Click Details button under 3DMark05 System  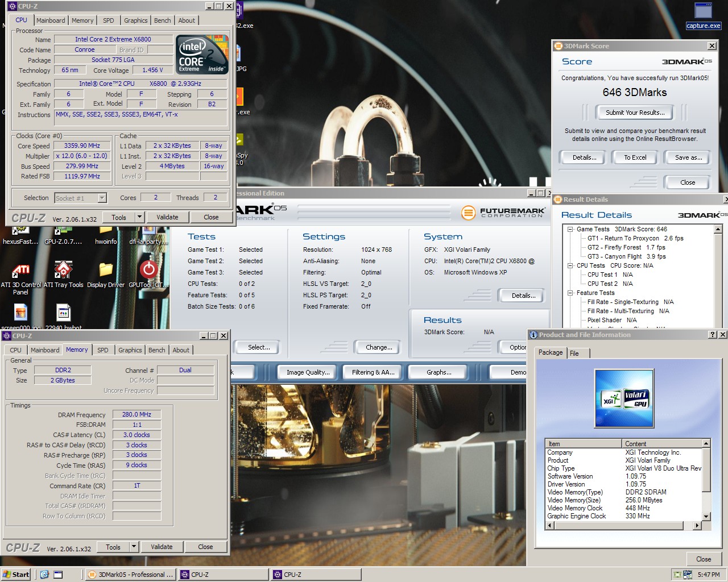523,296
